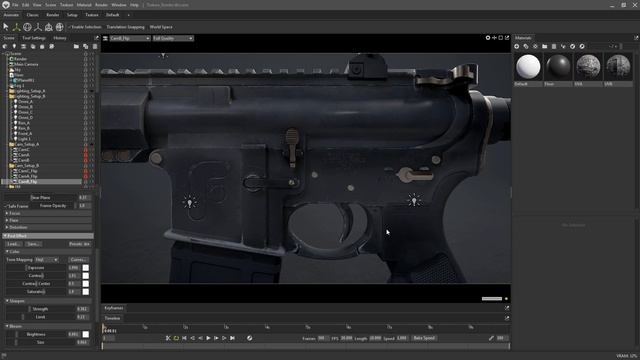This screenshot has width=640, height=360.
Task: Click the Marmoset Toolbag logo icon
Action: pyautogui.click(x=6, y=5)
